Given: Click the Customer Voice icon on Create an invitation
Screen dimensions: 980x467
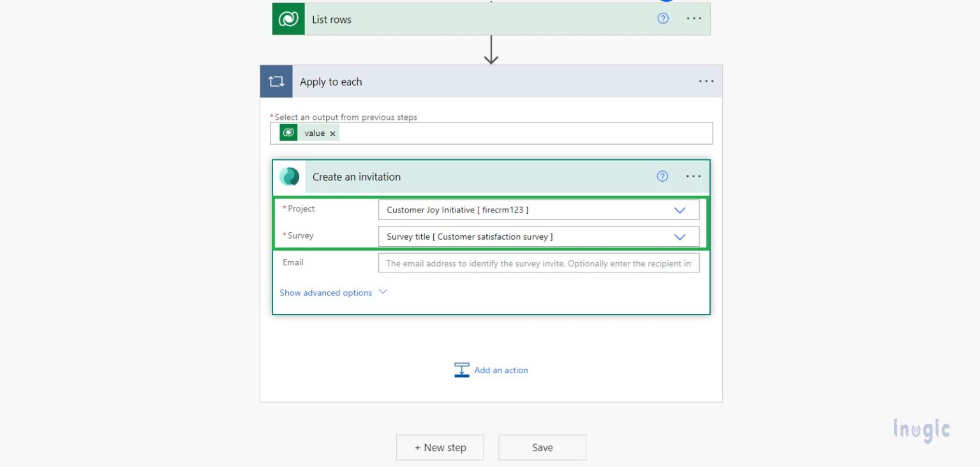Looking at the screenshot, I should click(x=290, y=177).
